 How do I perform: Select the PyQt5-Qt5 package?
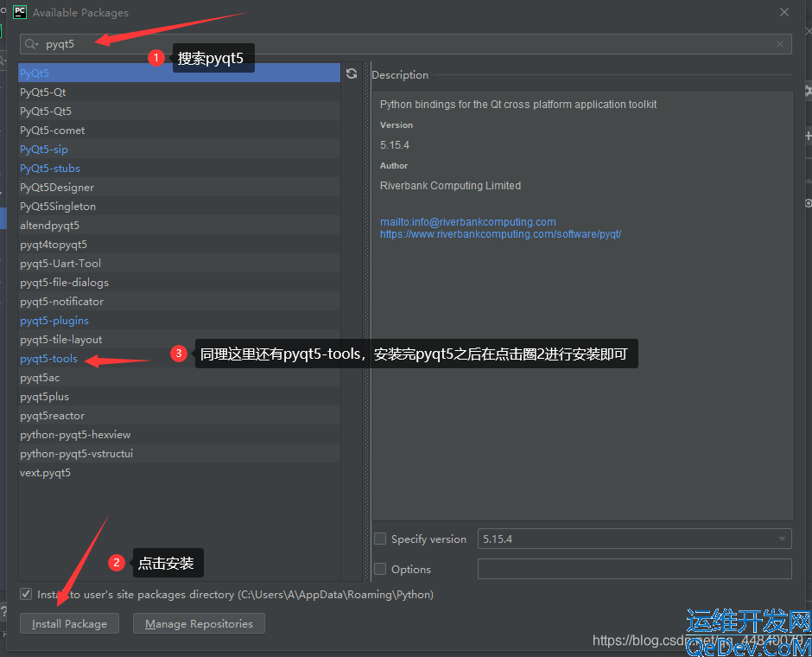point(179,111)
